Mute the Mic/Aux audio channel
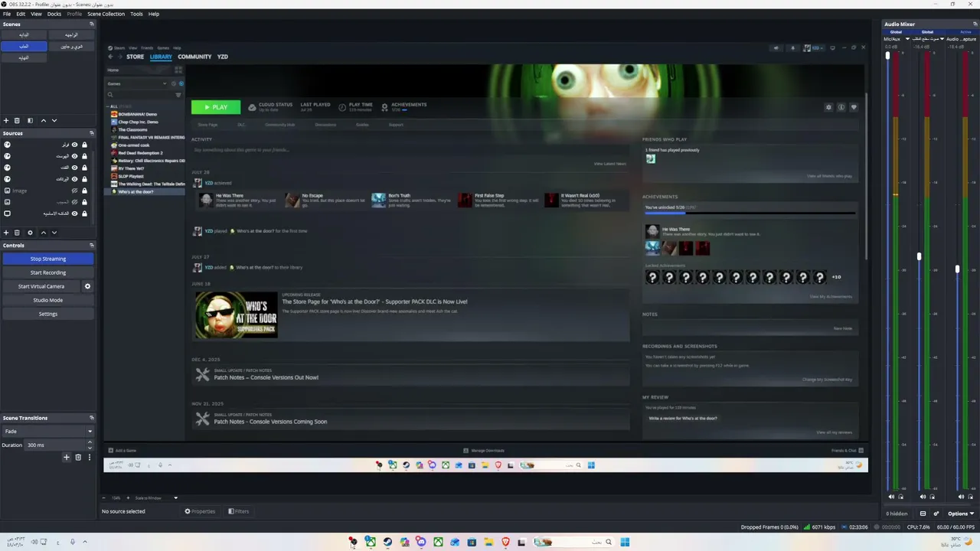 890,497
